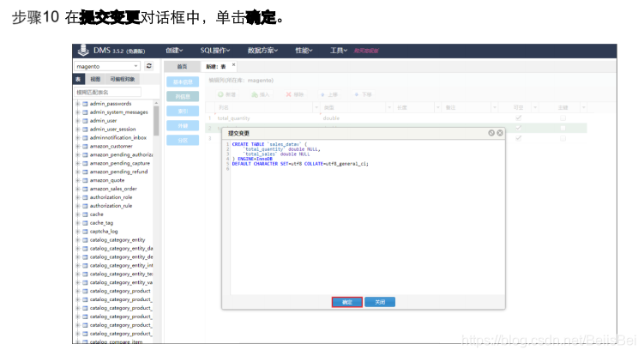Open the 长度 column header dropdown arrow
Viewport: 644px width, 356px height.
tap(438, 107)
